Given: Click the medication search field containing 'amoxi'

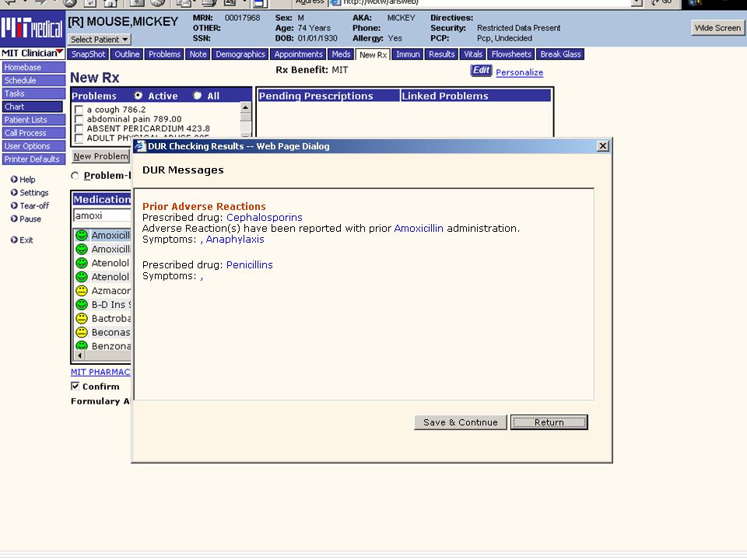Looking at the screenshot, I should tap(103, 215).
